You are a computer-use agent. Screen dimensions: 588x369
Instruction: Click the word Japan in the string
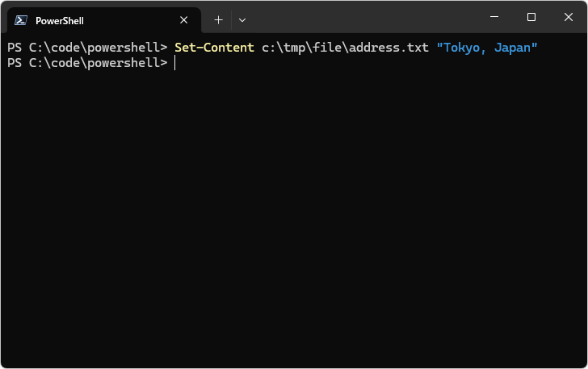click(513, 48)
